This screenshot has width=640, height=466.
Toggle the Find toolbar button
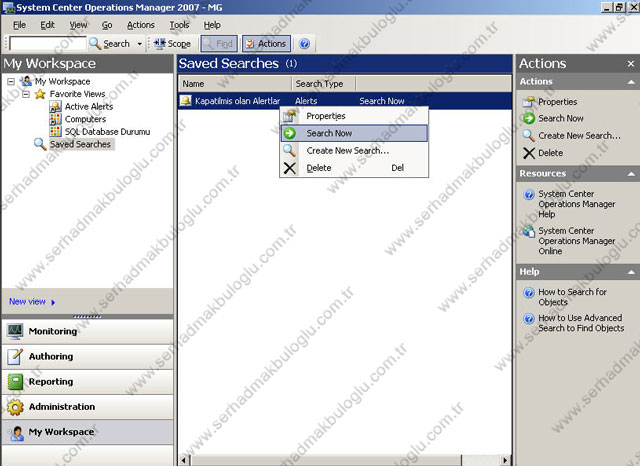click(x=219, y=44)
